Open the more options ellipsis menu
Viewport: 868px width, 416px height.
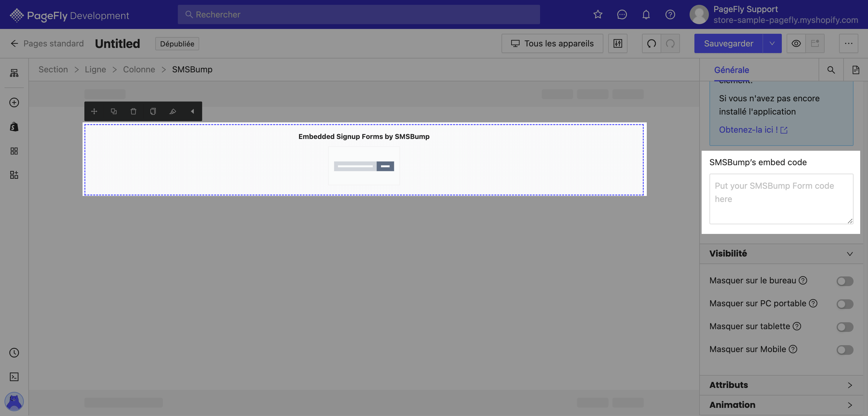click(x=848, y=43)
